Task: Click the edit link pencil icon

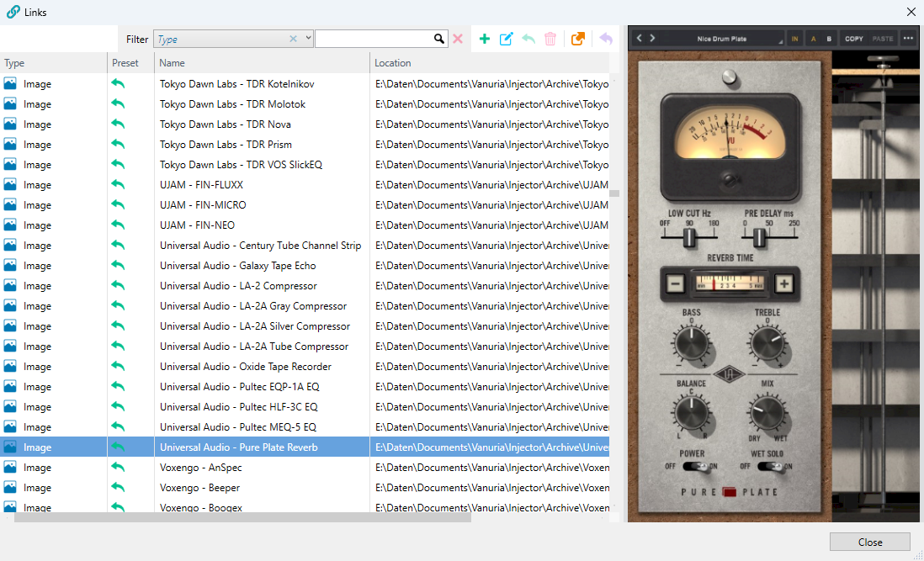Action: click(507, 39)
